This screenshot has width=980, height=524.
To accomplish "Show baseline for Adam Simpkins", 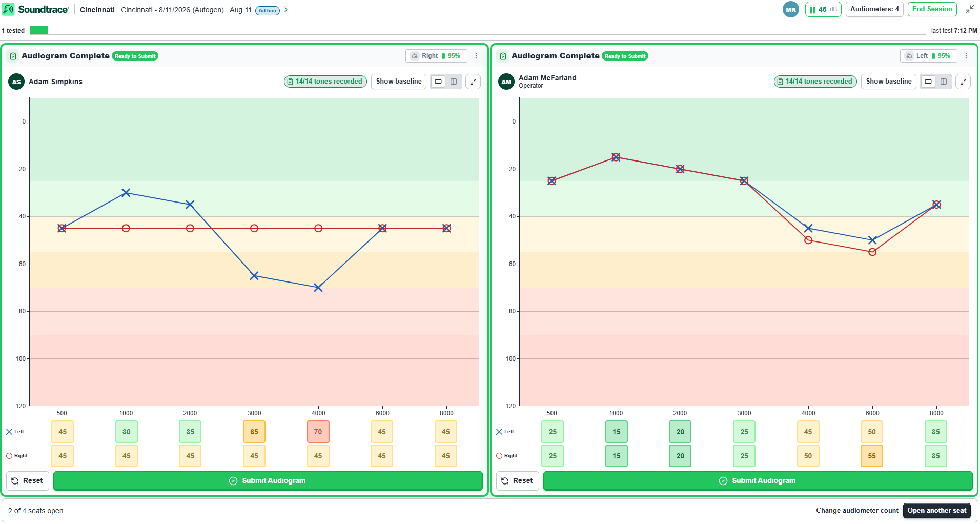I will [399, 82].
